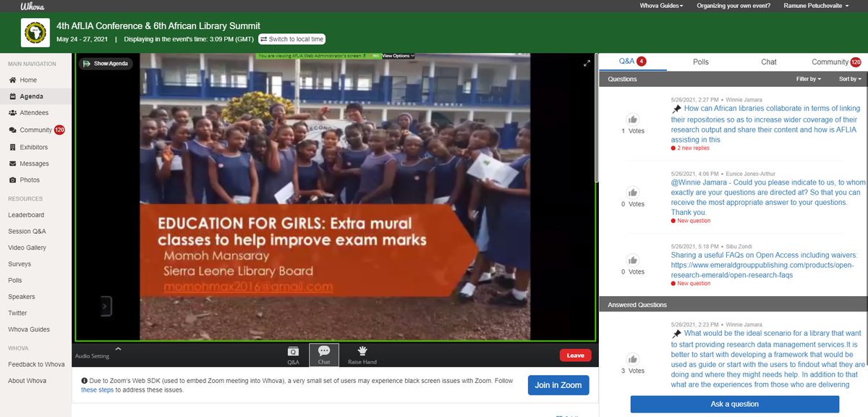The width and height of the screenshot is (868, 417).
Task: Open Video Gallery in resources
Action: (x=27, y=248)
